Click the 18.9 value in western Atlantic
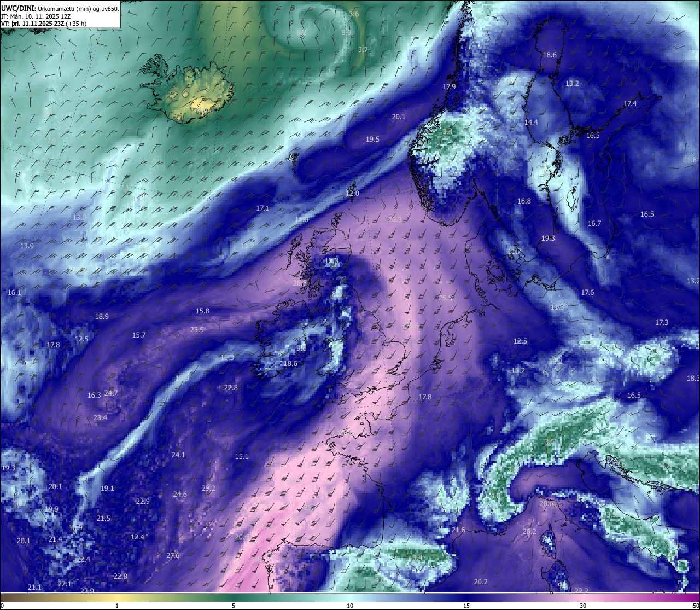The height and width of the screenshot is (610, 700). click(x=102, y=316)
